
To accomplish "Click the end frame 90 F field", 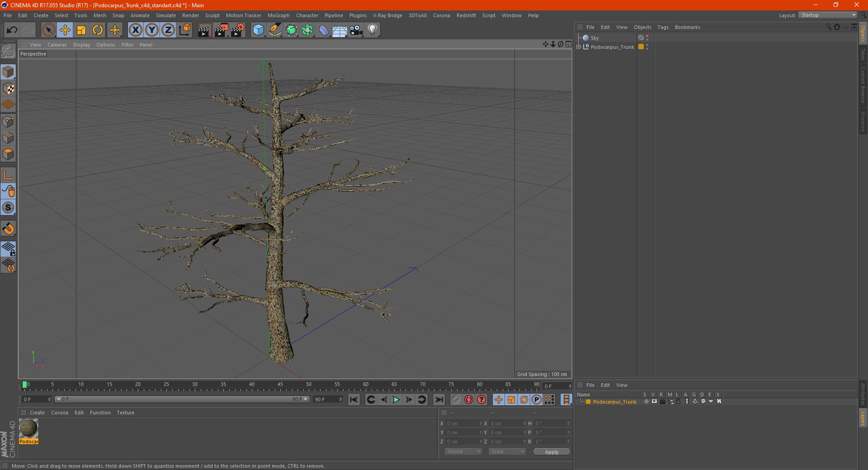I will click(328, 399).
